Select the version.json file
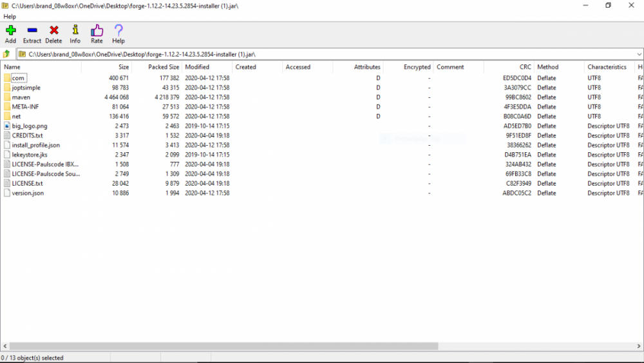 pyautogui.click(x=28, y=193)
